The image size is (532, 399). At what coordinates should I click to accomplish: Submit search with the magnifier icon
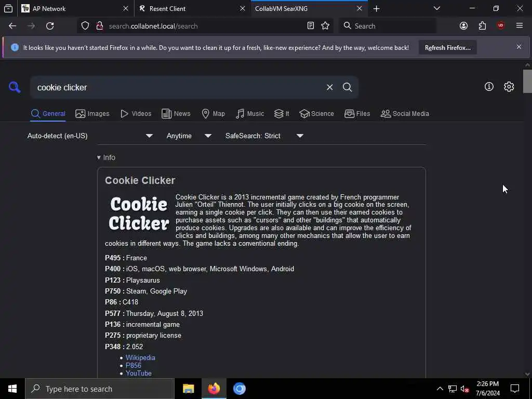[x=347, y=87]
